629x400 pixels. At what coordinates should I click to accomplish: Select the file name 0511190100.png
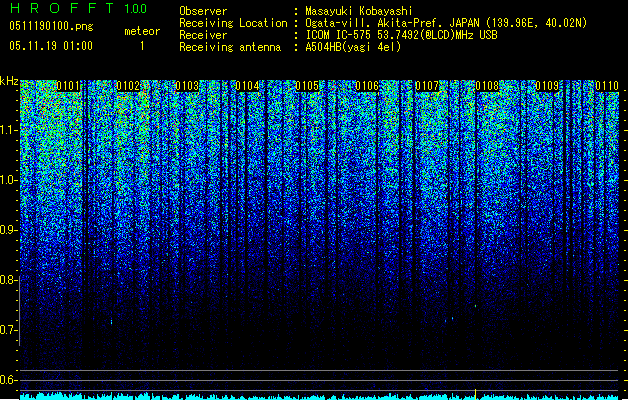click(51, 27)
